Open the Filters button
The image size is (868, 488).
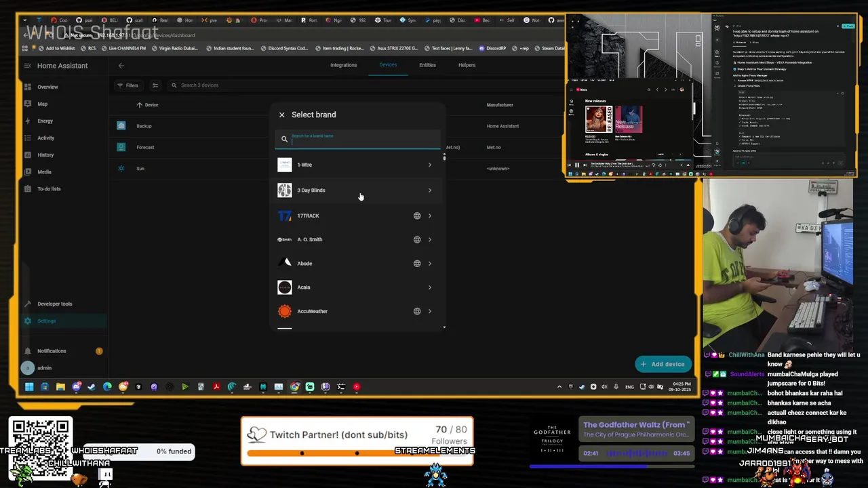point(127,85)
